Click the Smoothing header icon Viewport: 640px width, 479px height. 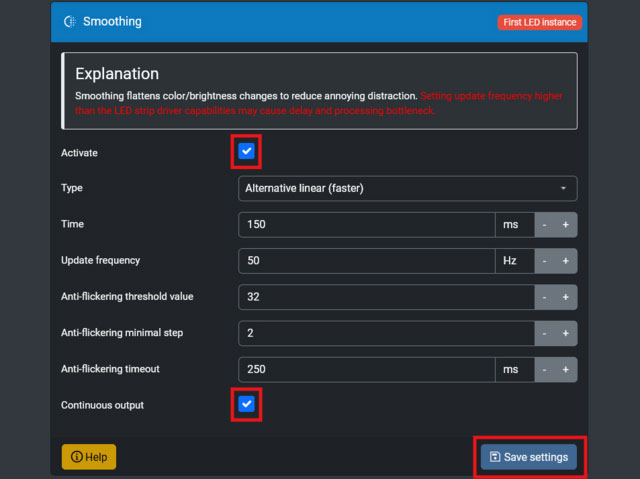pos(69,21)
